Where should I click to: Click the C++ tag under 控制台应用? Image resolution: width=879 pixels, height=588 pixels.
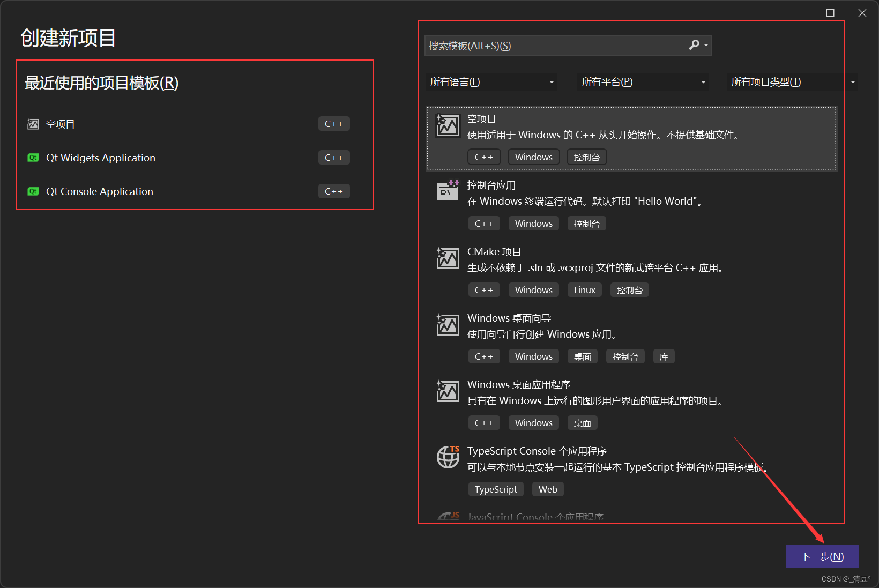point(484,224)
